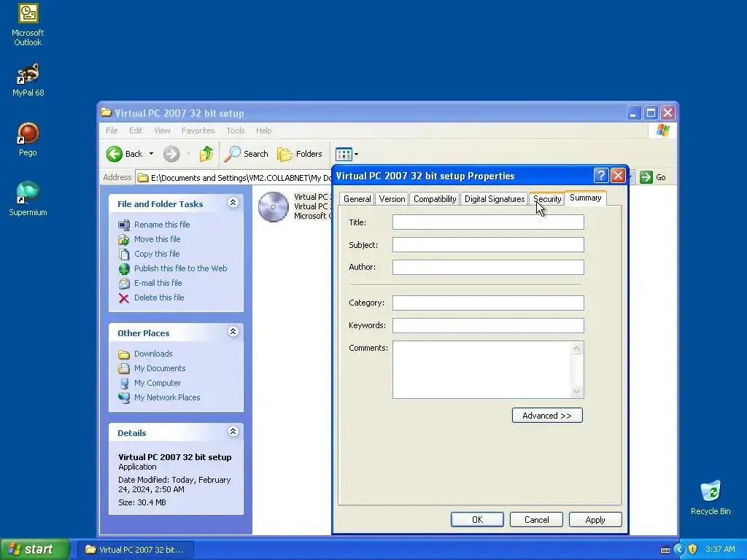The height and width of the screenshot is (560, 747).
Task: Click into the Keywords input field
Action: click(488, 325)
